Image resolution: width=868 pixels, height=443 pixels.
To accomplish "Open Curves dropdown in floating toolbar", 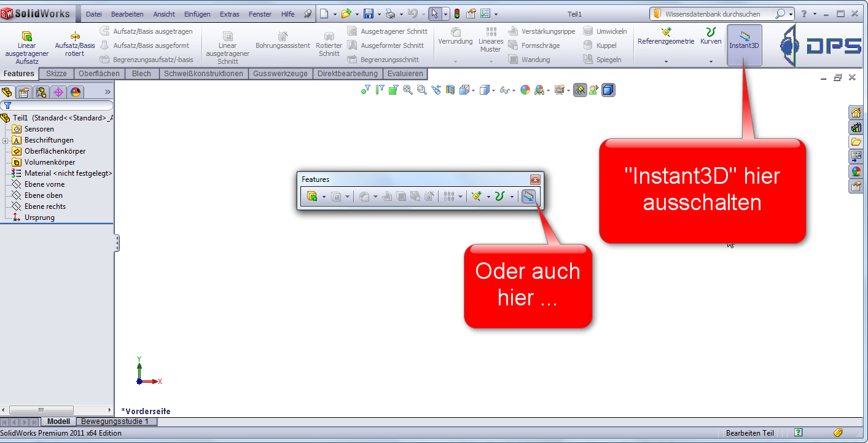I will coord(512,197).
